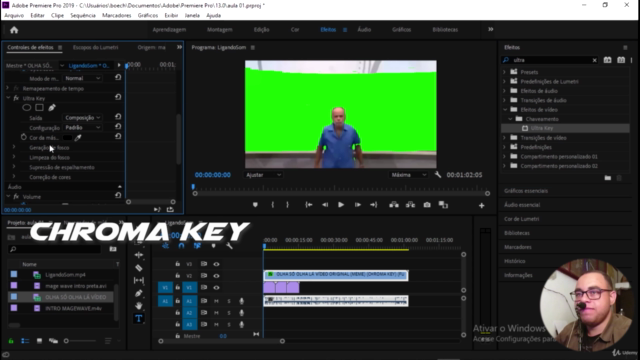
Task: Expand Correção de cores
Action: 14,176
